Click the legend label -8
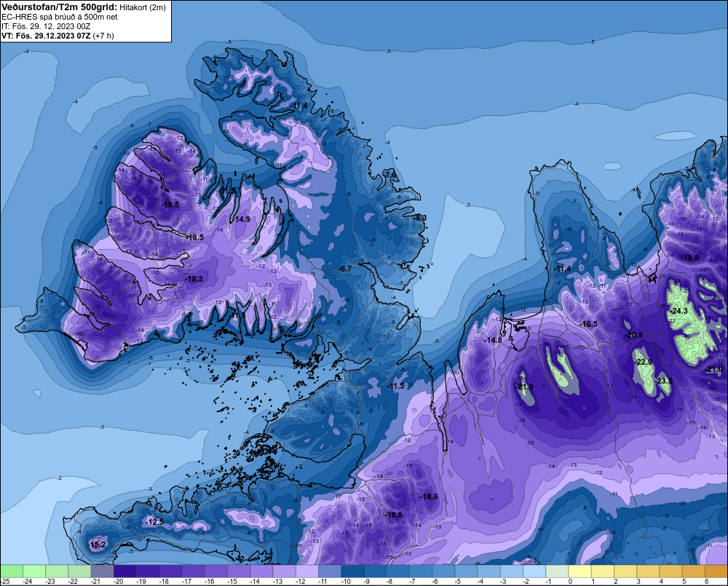Screen dimensions: 728x586 coord(391,582)
